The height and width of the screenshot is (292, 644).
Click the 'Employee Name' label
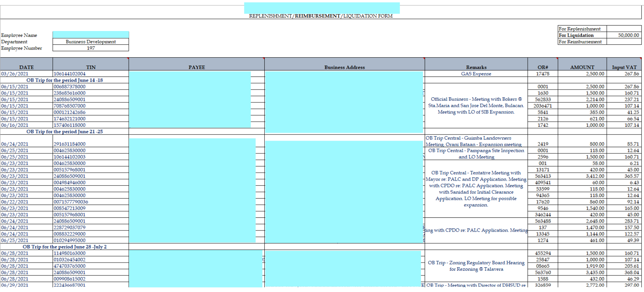19,35
